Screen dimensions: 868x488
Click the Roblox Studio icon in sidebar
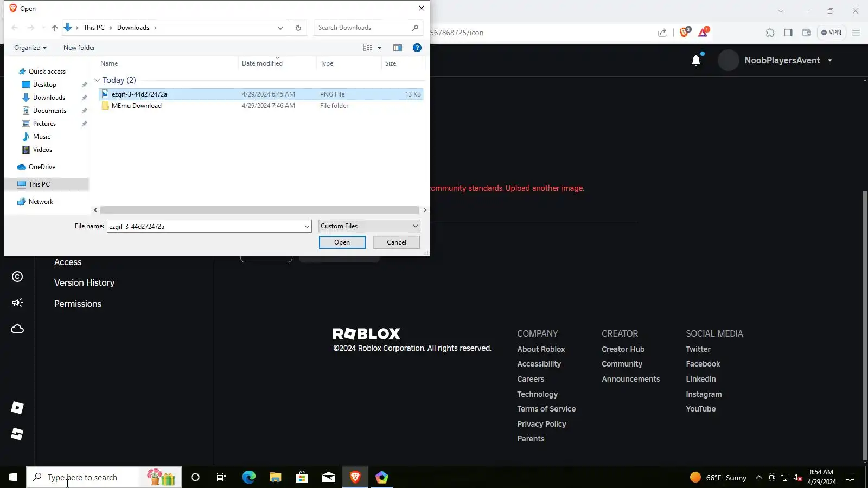click(x=17, y=434)
